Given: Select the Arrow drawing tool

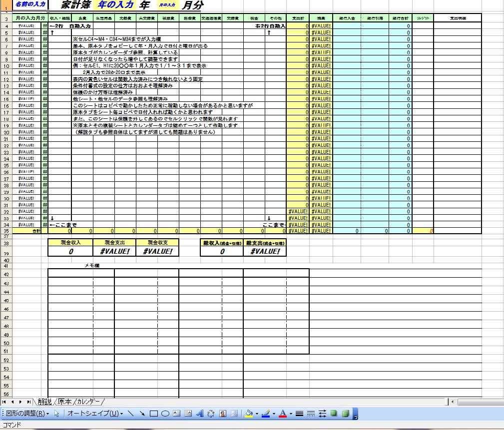Looking at the screenshot, I should coord(142,414).
